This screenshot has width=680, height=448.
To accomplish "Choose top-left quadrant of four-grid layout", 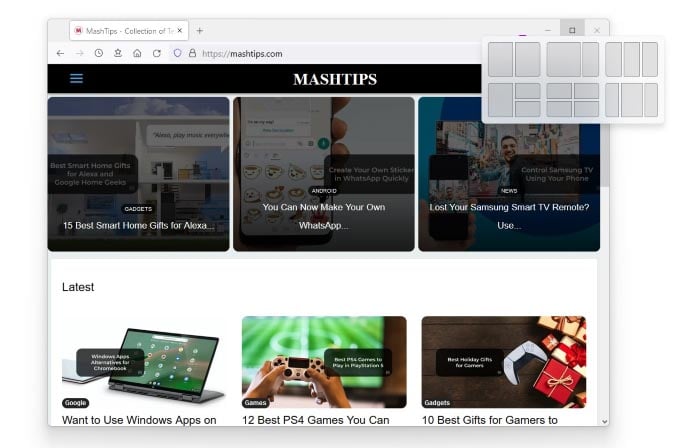I will coord(559,91).
